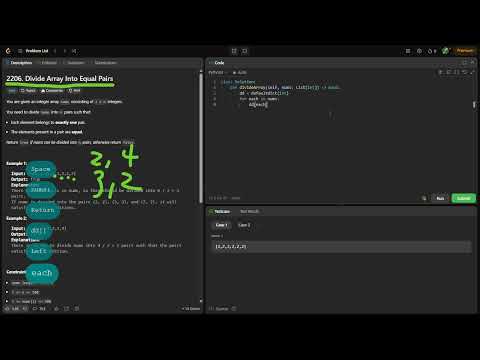Select test Case 1
480x360 pixels.
221,225
